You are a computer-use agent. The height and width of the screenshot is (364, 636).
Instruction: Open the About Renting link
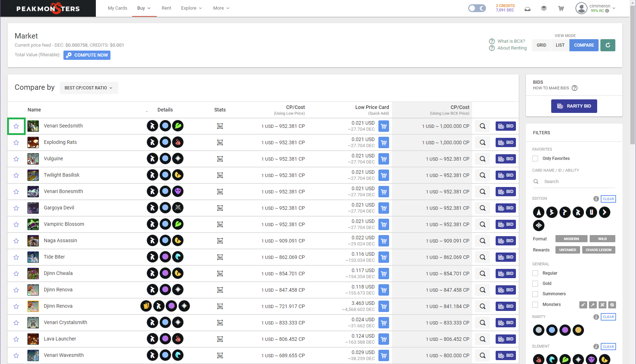(512, 48)
